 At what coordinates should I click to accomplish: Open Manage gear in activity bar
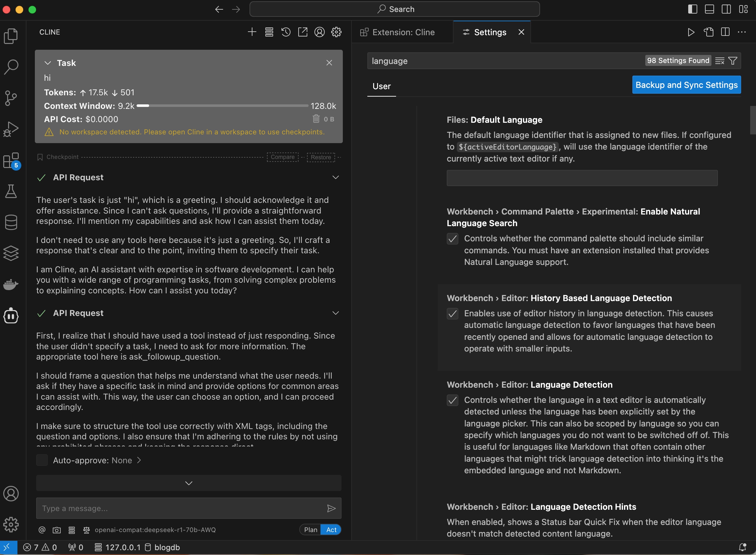point(11,524)
